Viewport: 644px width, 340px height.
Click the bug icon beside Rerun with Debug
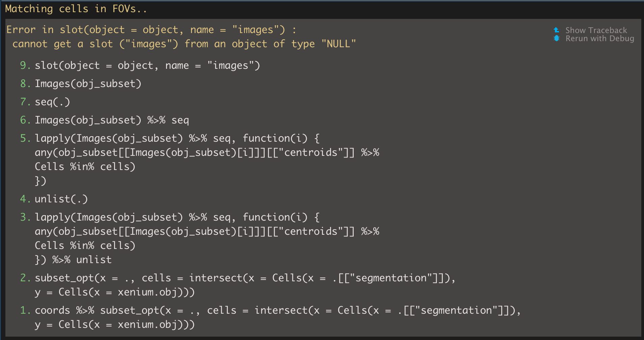pyautogui.click(x=557, y=38)
